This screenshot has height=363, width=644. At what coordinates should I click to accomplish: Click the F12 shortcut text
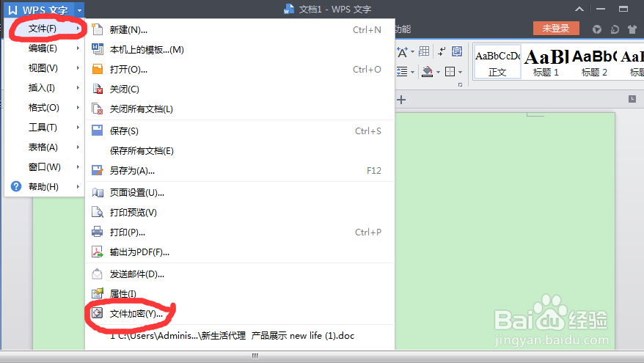(374, 170)
